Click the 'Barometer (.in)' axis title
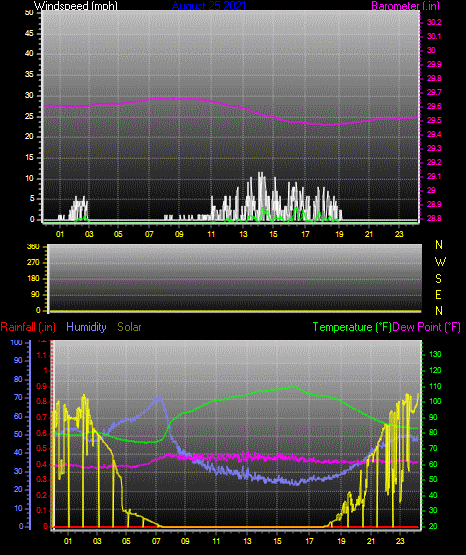This screenshot has width=466, height=555. point(405,5)
